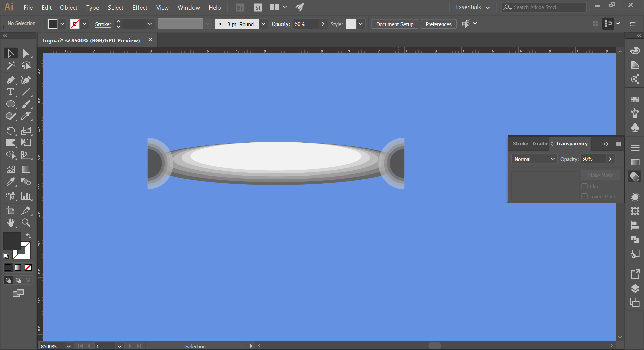The image size is (644, 350).
Task: Expand the control bar Opacity arrow
Action: 323,24
